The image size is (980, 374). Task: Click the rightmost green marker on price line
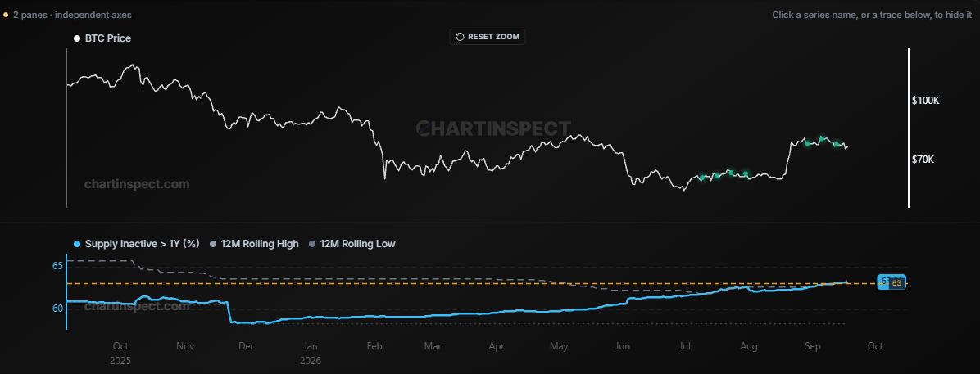click(837, 144)
